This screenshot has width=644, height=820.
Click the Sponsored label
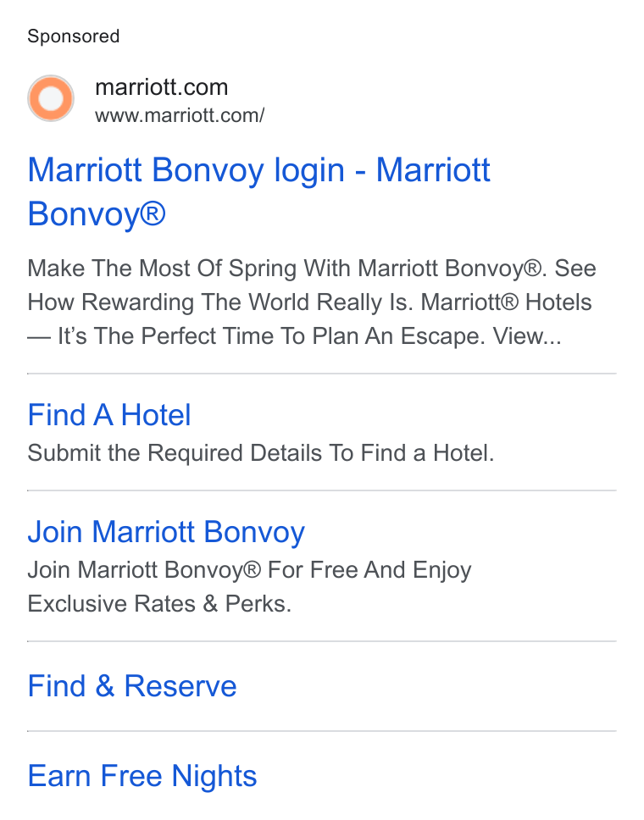click(x=73, y=36)
